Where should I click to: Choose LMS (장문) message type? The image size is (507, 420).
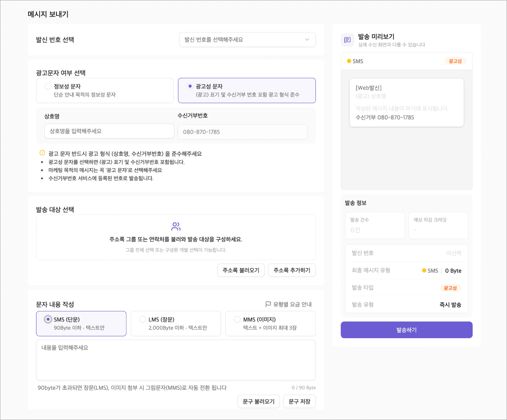pyautogui.click(x=176, y=323)
